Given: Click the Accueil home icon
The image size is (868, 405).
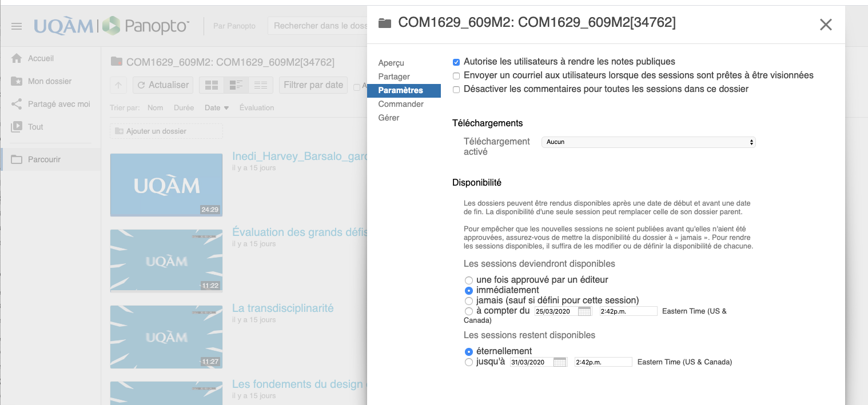Looking at the screenshot, I should 17,58.
